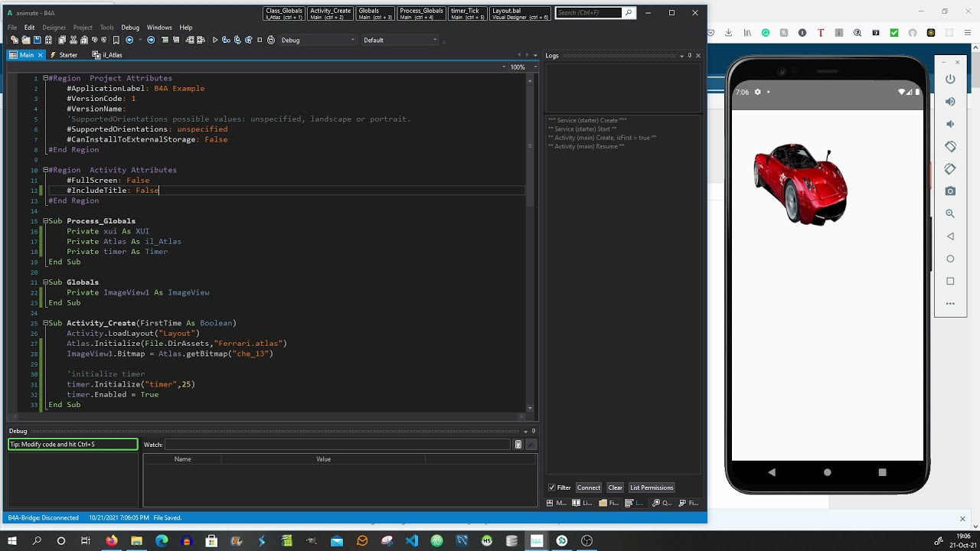Open the Windows menu
Image resolution: width=980 pixels, height=551 pixels.
click(159, 28)
